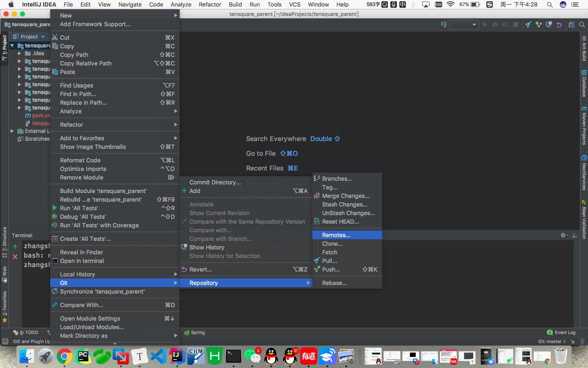The width and height of the screenshot is (588, 368).
Task: Open the VCS menu in menu bar
Action: click(294, 4)
